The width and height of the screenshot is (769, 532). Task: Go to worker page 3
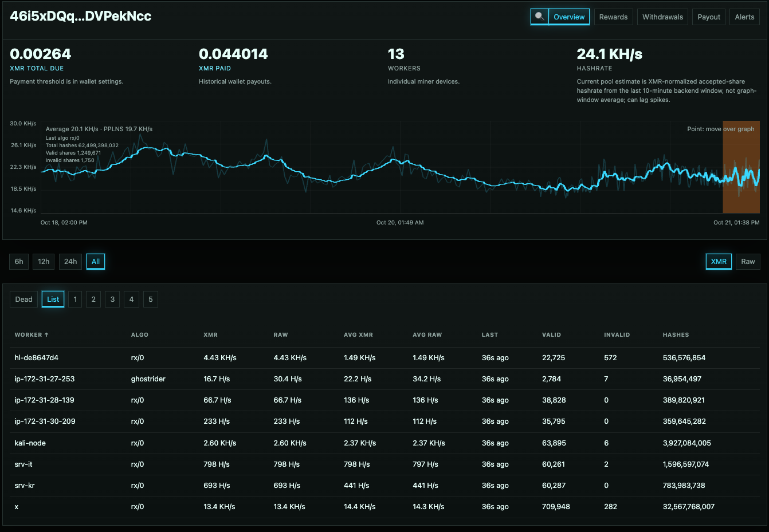click(112, 300)
